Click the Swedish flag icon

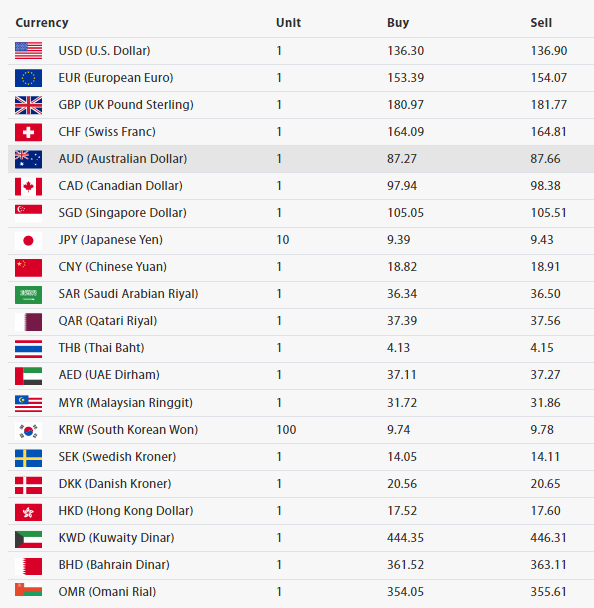click(28, 458)
